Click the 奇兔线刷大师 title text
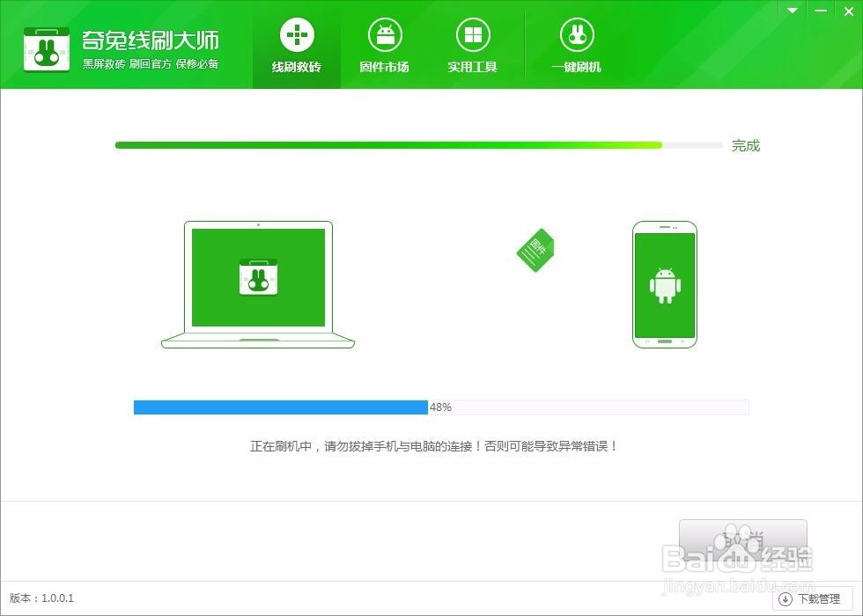This screenshot has height=616, width=863. tap(151, 40)
